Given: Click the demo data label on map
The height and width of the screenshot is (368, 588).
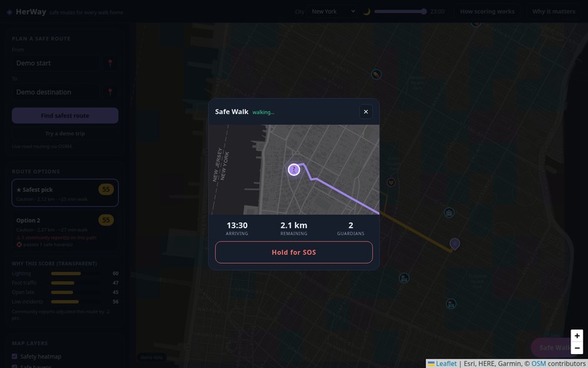Looking at the screenshot, I should 152,358.
